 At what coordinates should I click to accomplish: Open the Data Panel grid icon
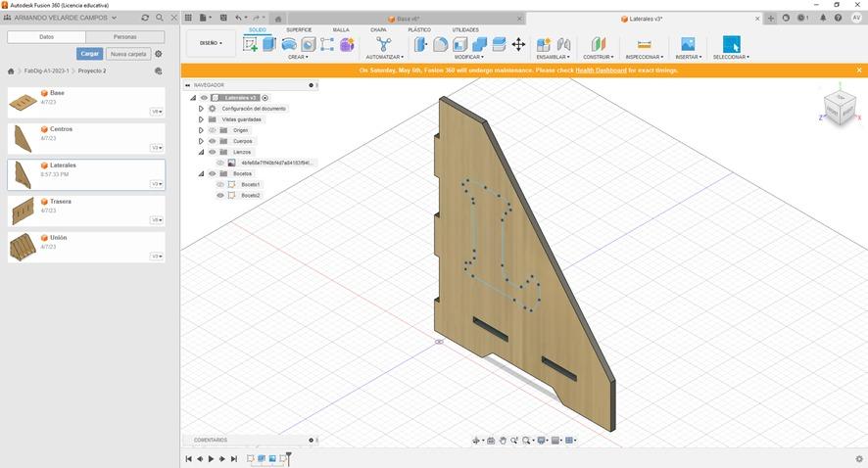pyautogui.click(x=188, y=18)
